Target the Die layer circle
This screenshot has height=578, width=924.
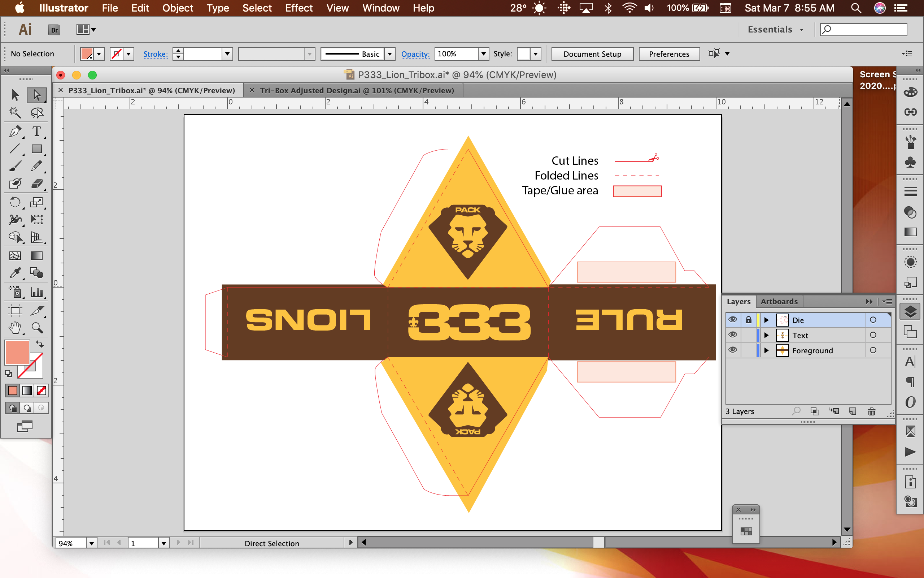873,320
